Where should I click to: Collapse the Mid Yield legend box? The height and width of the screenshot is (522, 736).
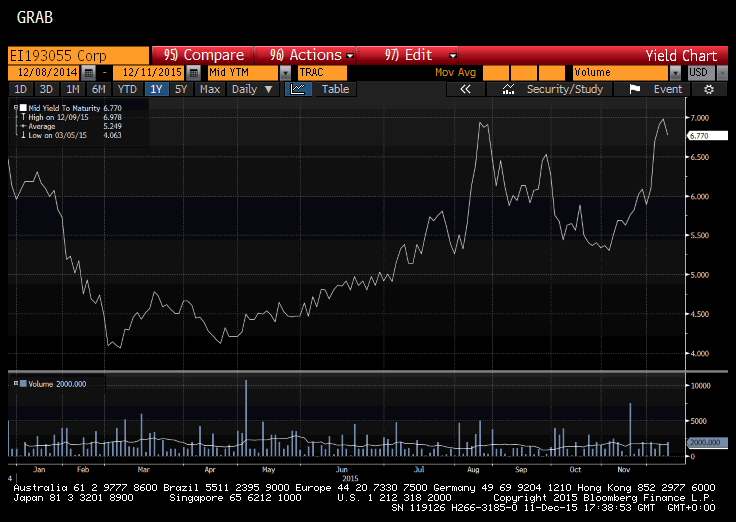15,108
